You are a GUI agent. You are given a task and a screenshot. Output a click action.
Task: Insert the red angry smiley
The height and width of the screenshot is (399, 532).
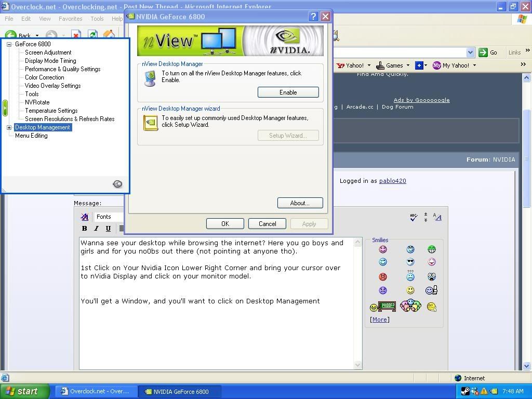click(x=383, y=276)
